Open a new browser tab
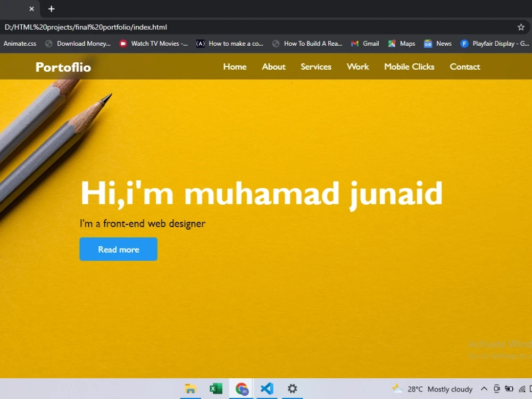 tap(51, 9)
